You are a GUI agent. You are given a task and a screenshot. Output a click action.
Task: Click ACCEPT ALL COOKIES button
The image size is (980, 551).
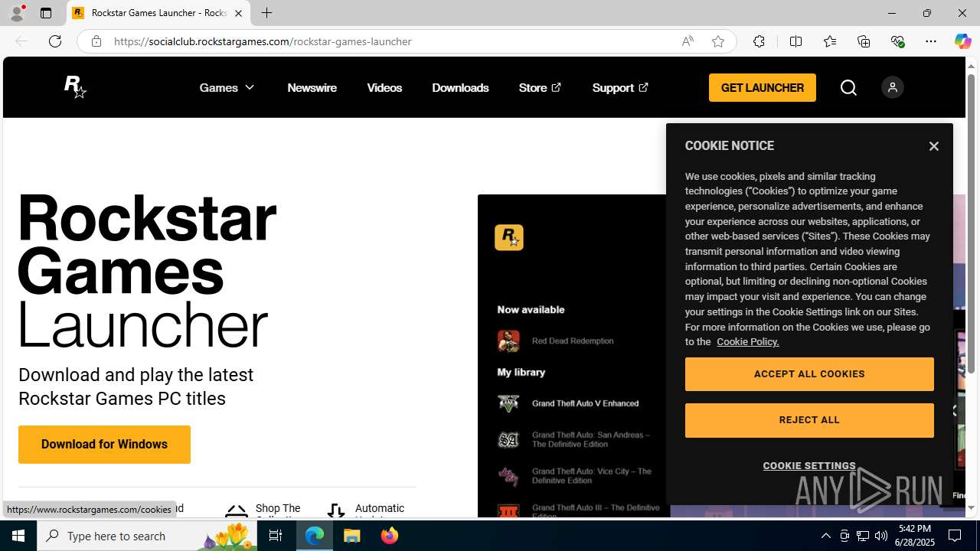click(809, 374)
